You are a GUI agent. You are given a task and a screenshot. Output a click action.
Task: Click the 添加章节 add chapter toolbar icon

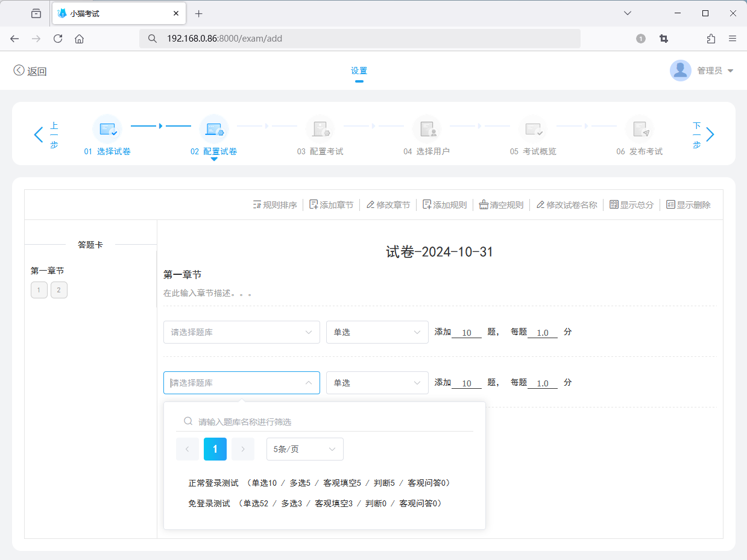[x=314, y=205]
